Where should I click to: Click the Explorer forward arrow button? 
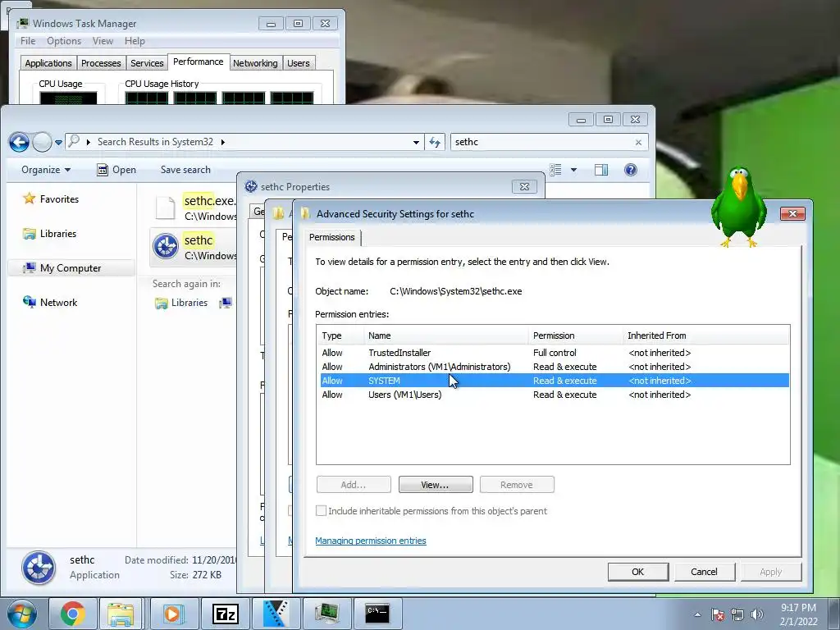point(41,142)
